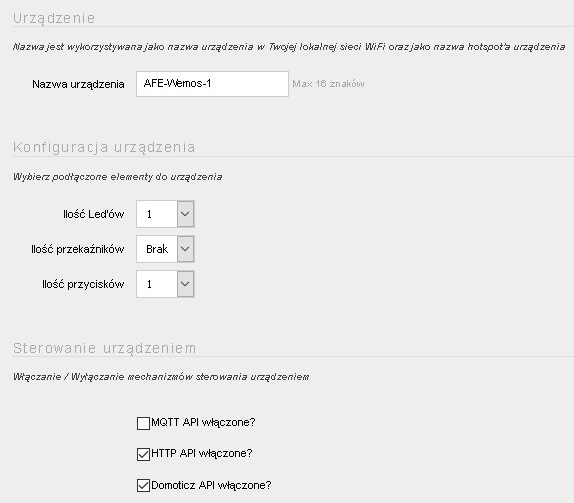Expand the Ilość przekaźników dropdown showing Brak
574x503 pixels.
[x=165, y=249]
